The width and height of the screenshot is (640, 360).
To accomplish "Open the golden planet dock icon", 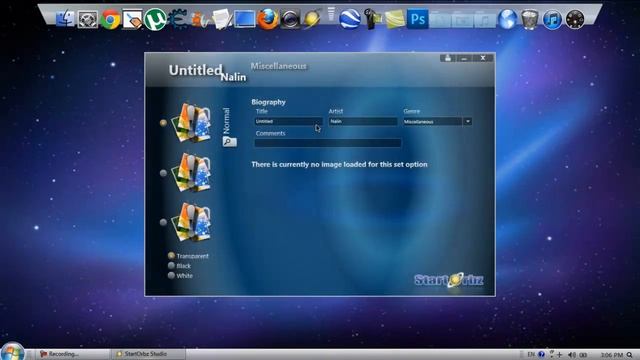I will (312, 19).
